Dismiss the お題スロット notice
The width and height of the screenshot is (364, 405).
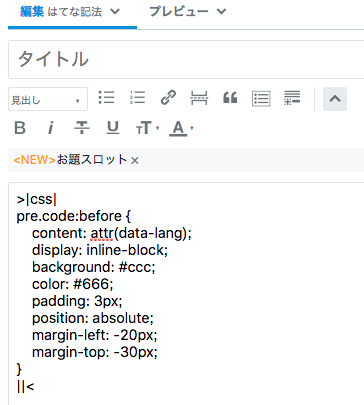point(135,161)
